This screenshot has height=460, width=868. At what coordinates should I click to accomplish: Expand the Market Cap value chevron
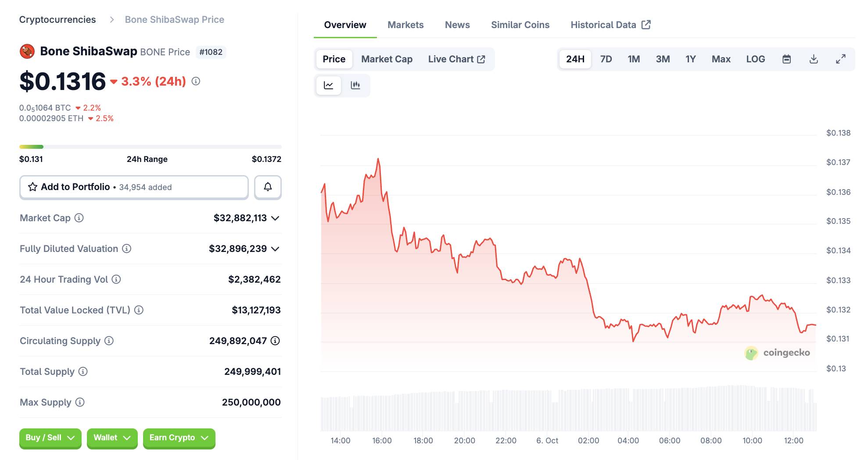pyautogui.click(x=275, y=218)
